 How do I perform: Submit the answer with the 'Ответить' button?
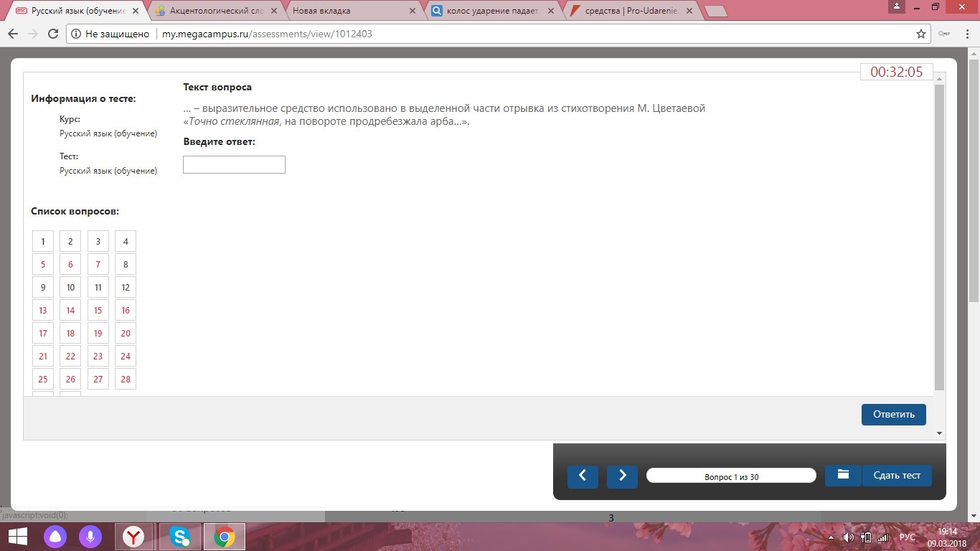[894, 415]
